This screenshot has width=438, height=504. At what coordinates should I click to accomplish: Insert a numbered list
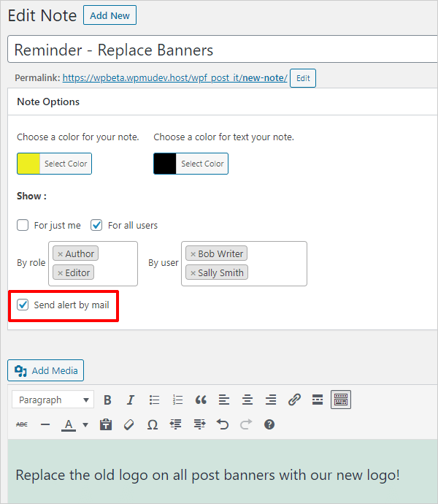pos(177,400)
